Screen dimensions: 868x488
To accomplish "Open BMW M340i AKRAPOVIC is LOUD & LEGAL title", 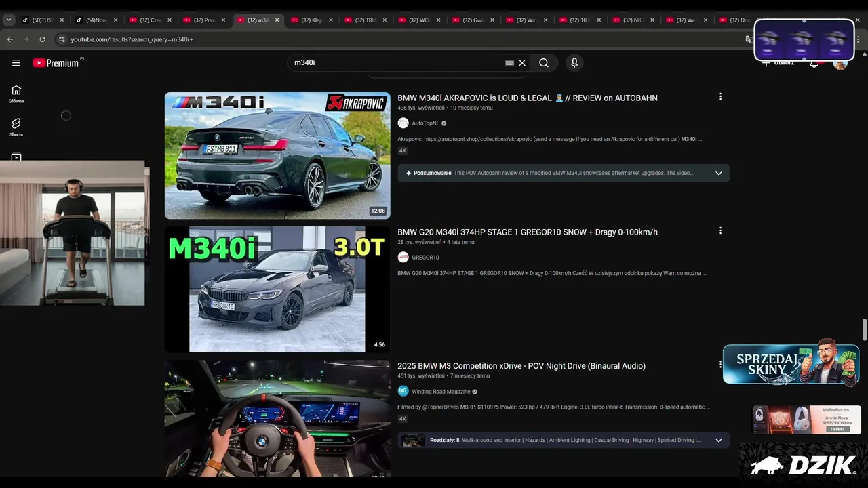I will [528, 98].
